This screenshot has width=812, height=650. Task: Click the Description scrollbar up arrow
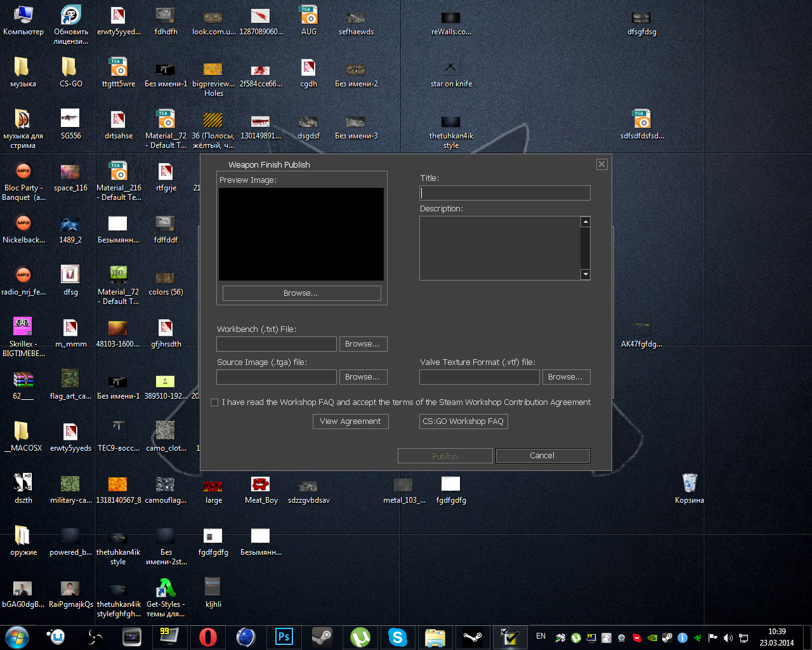(586, 222)
